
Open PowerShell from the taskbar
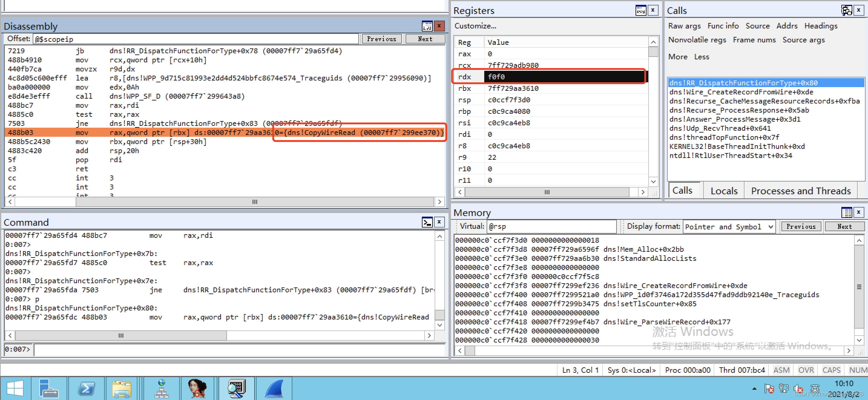pos(86,388)
